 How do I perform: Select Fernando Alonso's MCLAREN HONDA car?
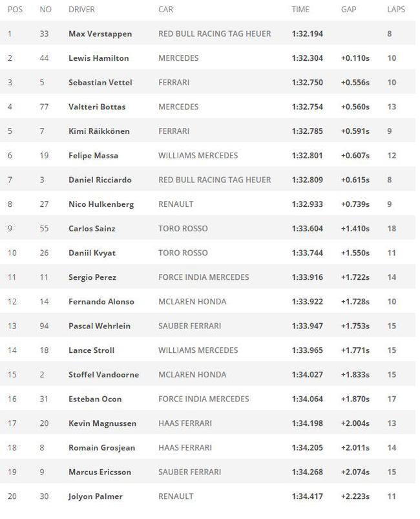[x=193, y=302]
